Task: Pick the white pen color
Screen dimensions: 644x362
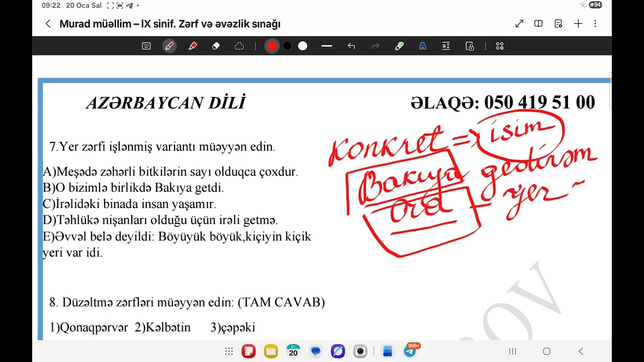Action: pos(302,46)
